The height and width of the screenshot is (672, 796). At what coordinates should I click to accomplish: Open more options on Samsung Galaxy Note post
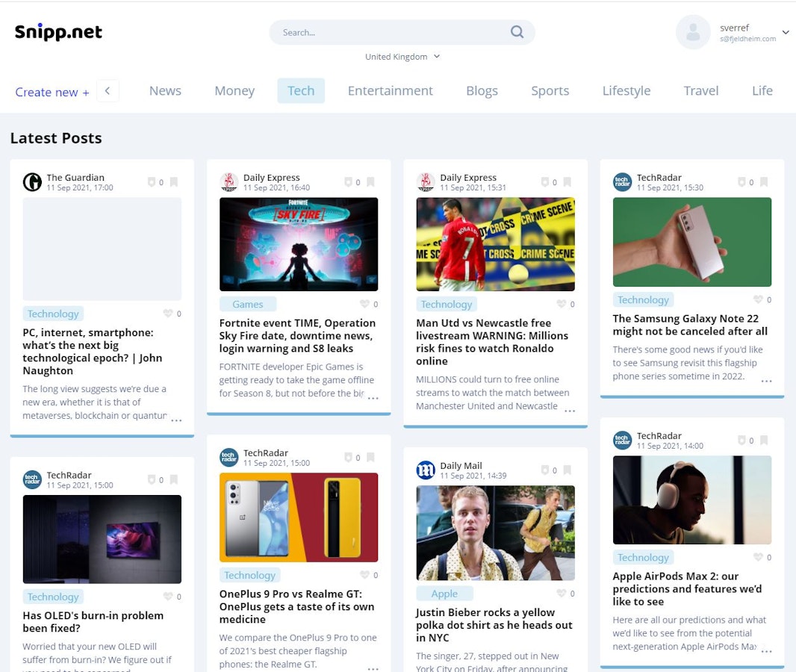tap(766, 381)
